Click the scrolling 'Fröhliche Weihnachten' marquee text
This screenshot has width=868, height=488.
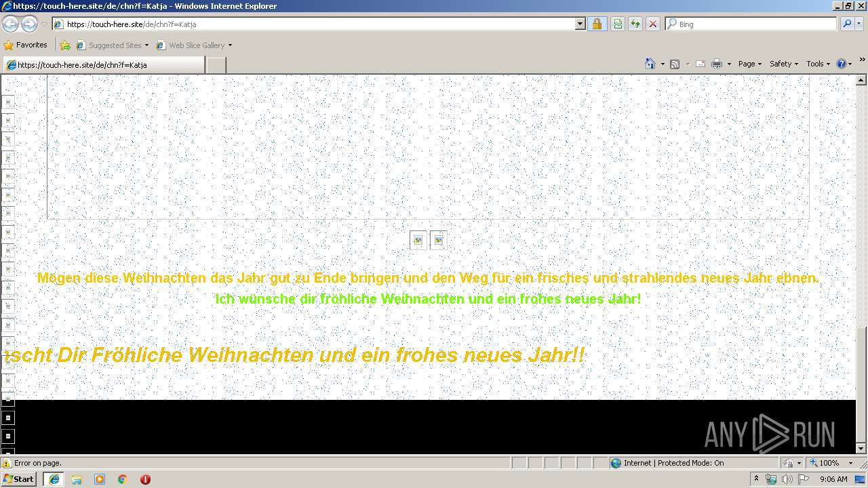294,354
